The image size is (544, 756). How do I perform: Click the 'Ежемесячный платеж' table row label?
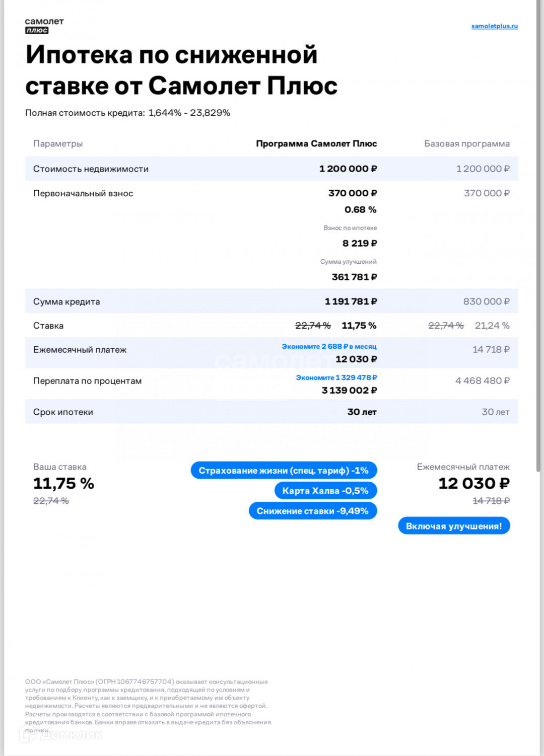[x=80, y=350]
